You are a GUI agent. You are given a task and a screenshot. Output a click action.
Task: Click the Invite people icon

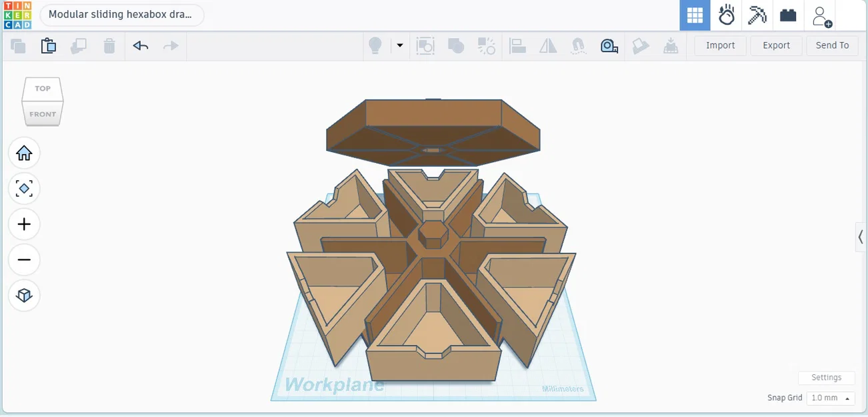[x=821, y=16]
